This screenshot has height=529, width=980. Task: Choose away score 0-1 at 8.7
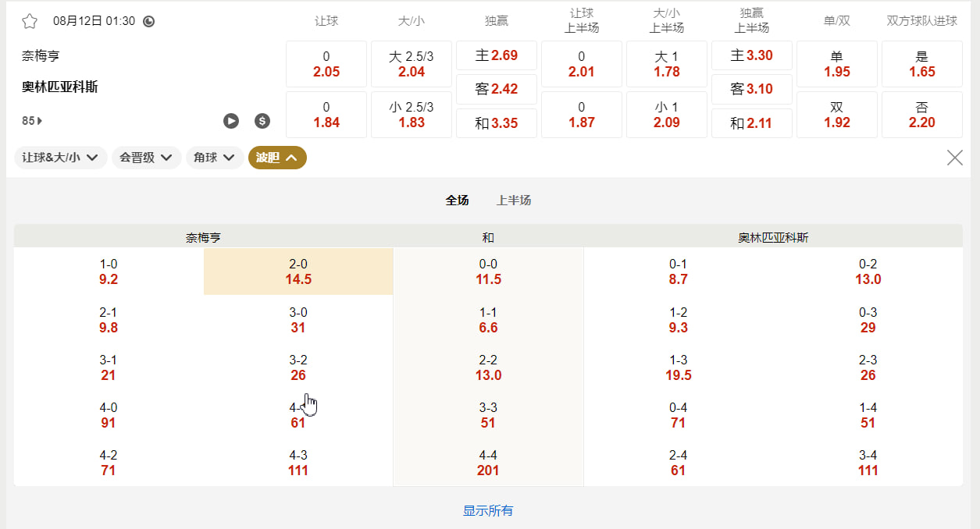point(679,272)
